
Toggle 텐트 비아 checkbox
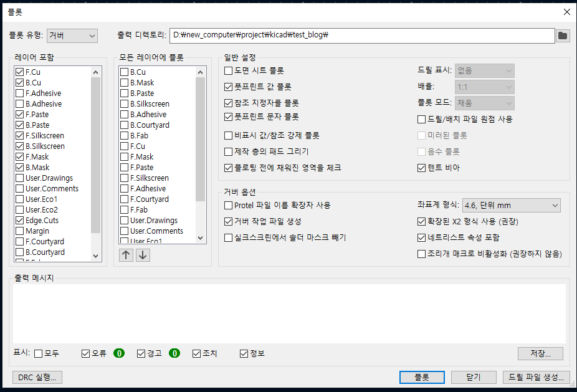pos(421,168)
